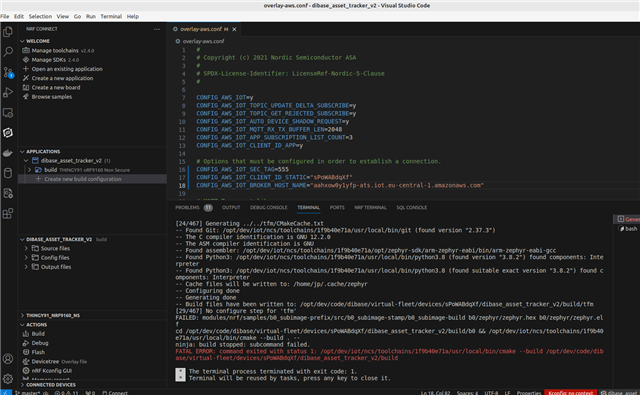Open the Explorer view in activity bar
The height and width of the screenshot is (395, 640).
coord(8,31)
